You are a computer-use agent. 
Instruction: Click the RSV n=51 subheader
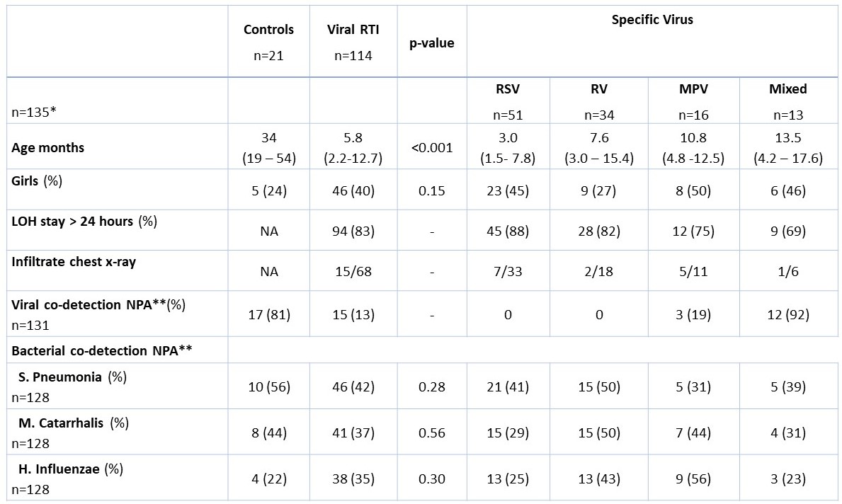tap(508, 101)
